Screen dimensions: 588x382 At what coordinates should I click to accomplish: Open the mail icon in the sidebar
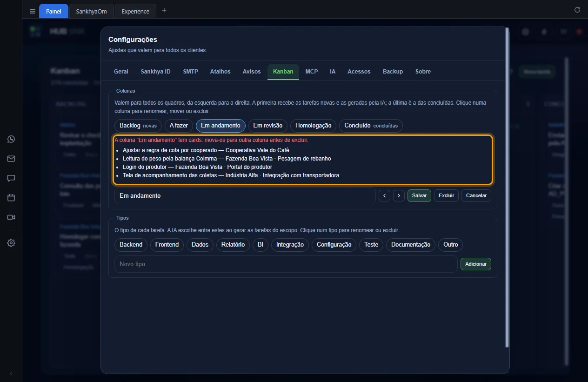pyautogui.click(x=11, y=159)
